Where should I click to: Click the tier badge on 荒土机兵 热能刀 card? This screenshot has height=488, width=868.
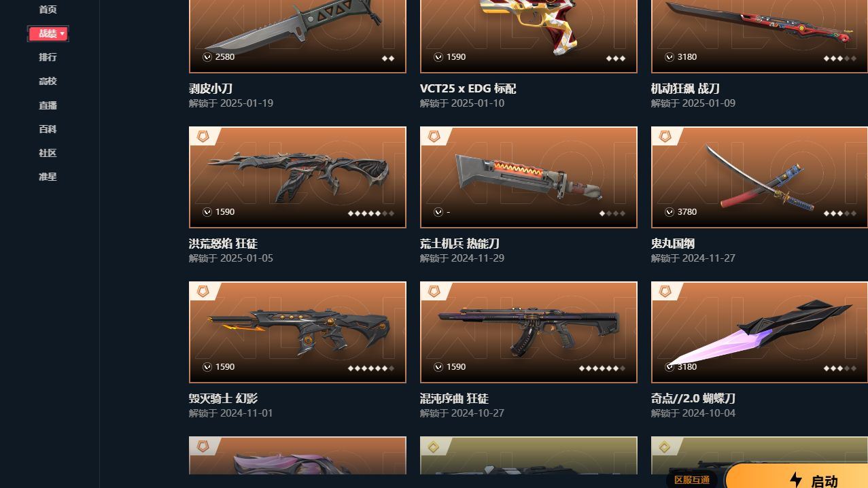(x=434, y=137)
